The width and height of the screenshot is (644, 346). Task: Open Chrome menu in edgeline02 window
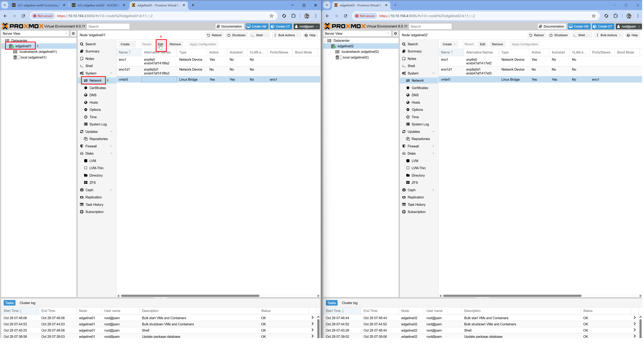click(x=638, y=16)
